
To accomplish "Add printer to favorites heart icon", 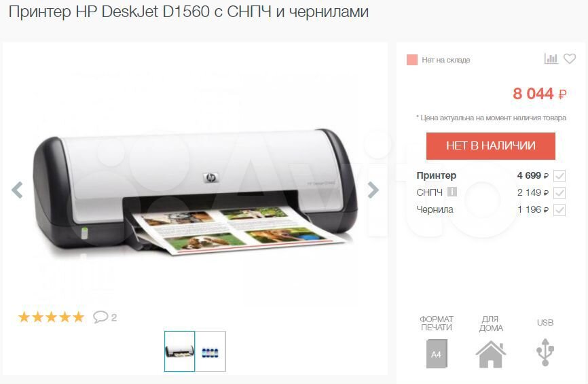I will point(570,58).
